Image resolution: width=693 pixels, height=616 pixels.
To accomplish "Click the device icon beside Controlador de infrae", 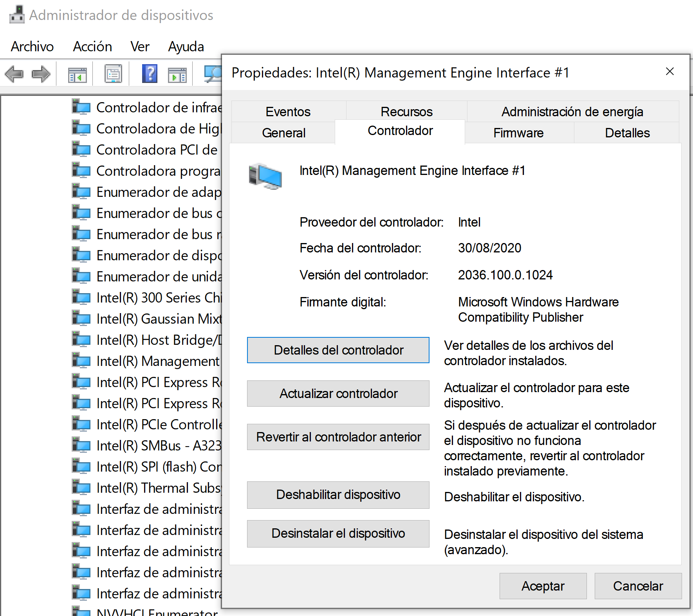I will [x=81, y=107].
